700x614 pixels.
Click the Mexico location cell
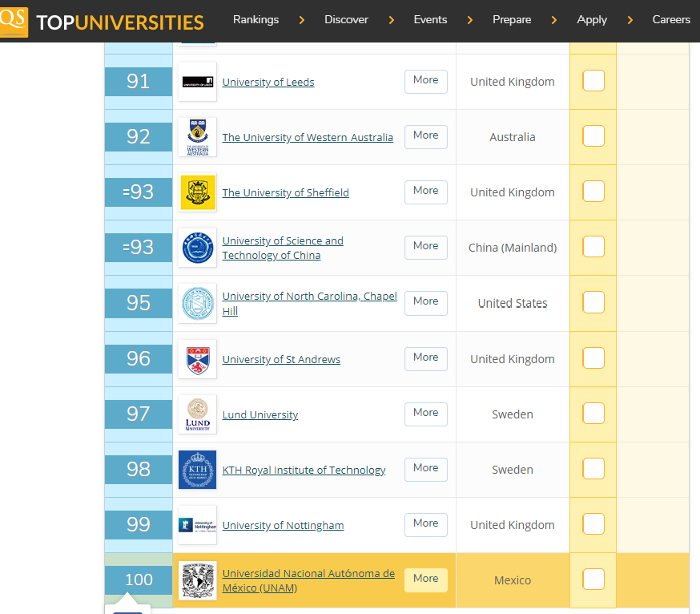[x=513, y=580]
